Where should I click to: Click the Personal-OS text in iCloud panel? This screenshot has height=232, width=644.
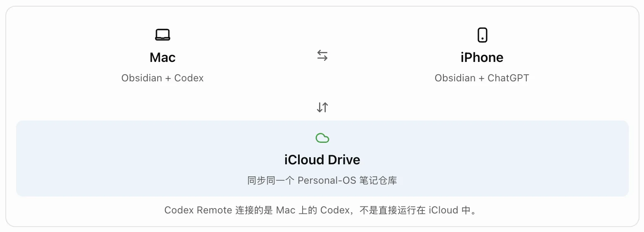tap(327, 180)
